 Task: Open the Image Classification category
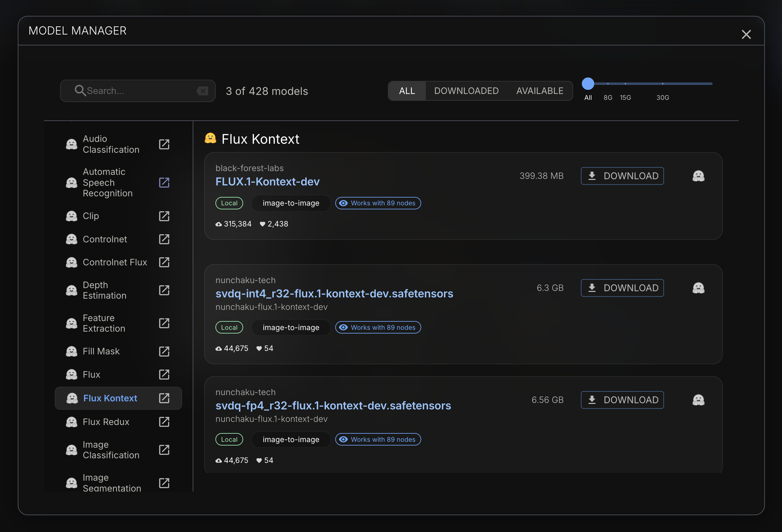pyautogui.click(x=111, y=450)
